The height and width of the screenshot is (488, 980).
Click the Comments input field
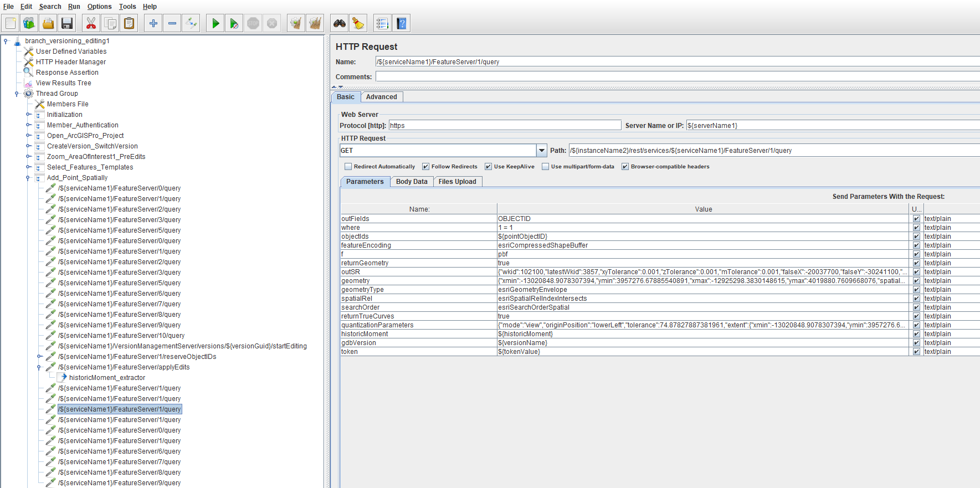[678, 76]
